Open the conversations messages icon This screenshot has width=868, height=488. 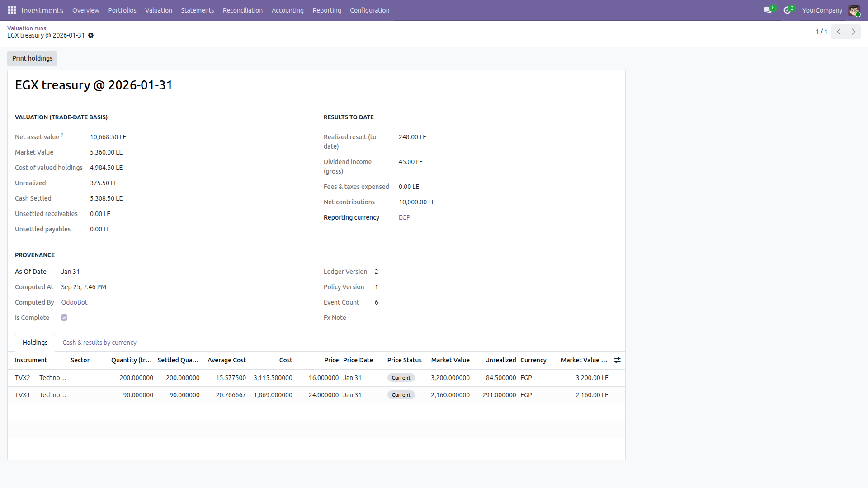tap(768, 10)
